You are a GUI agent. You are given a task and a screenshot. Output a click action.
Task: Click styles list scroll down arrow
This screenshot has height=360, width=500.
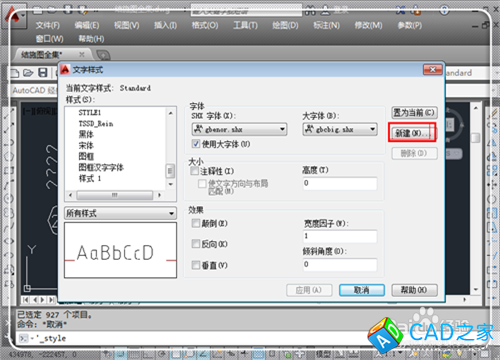pyautogui.click(x=171, y=184)
